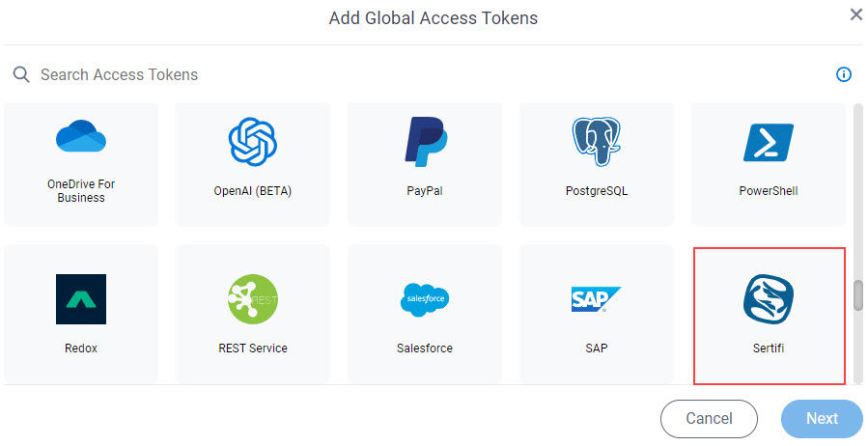Click the Cancel button

coord(709,418)
